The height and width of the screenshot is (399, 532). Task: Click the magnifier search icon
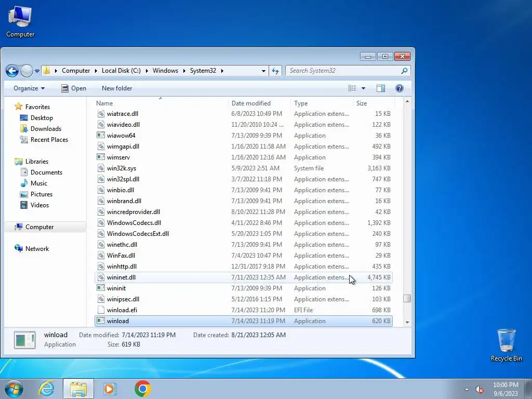tap(404, 71)
